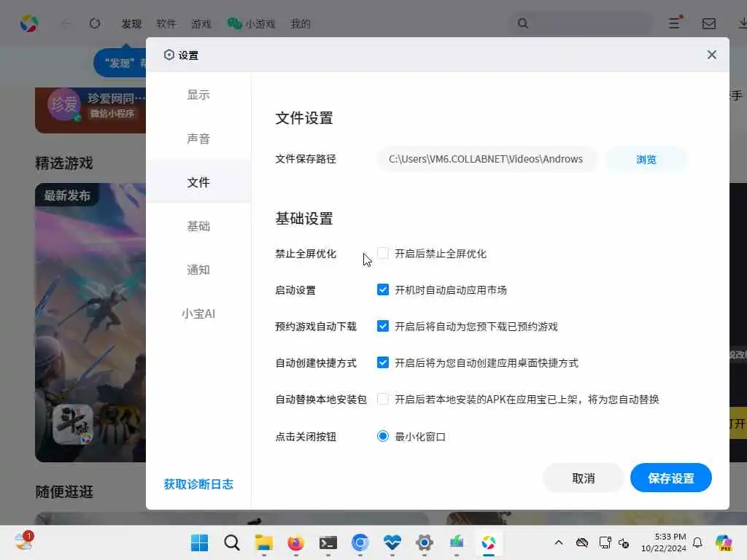Expand the hidden system tray icons
Viewport: 747px width, 560px height.
559,542
